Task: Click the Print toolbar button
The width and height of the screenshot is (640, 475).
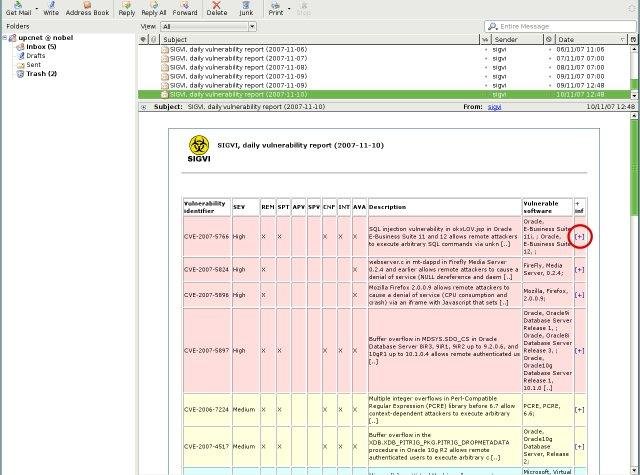Action: tap(276, 9)
